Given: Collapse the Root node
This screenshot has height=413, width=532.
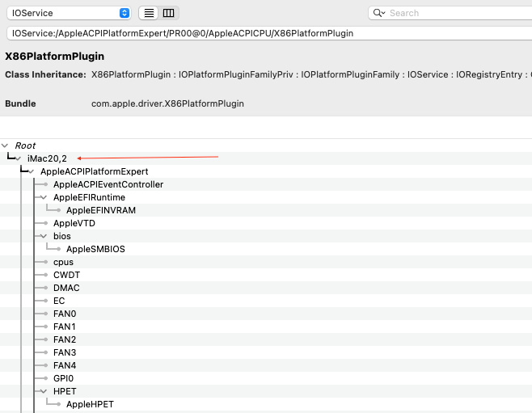Looking at the screenshot, I should point(5,145).
